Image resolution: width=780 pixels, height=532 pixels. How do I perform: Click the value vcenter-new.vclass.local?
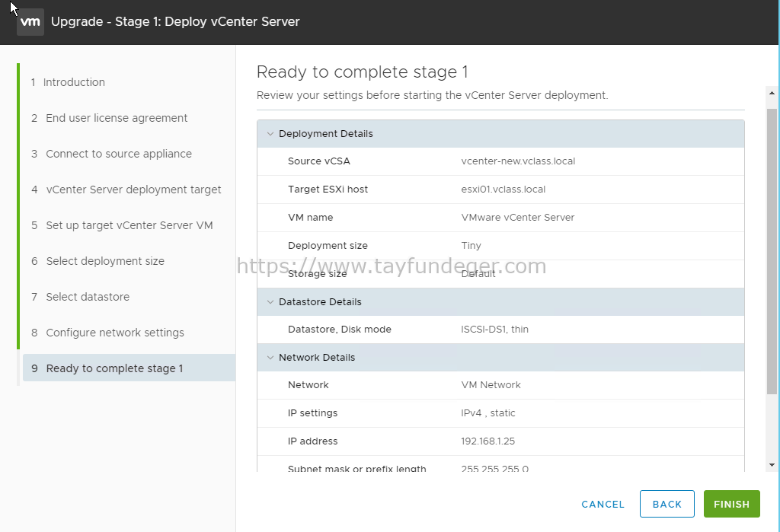518,161
